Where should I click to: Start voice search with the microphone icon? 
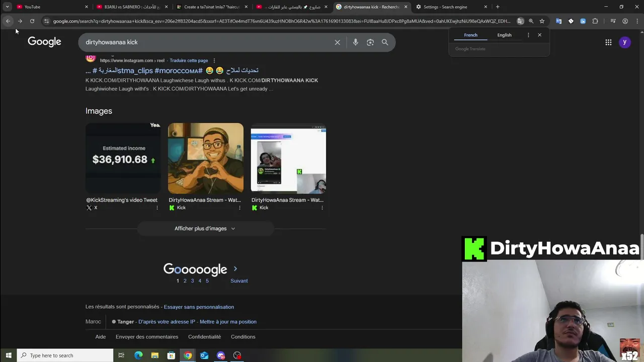click(x=355, y=42)
